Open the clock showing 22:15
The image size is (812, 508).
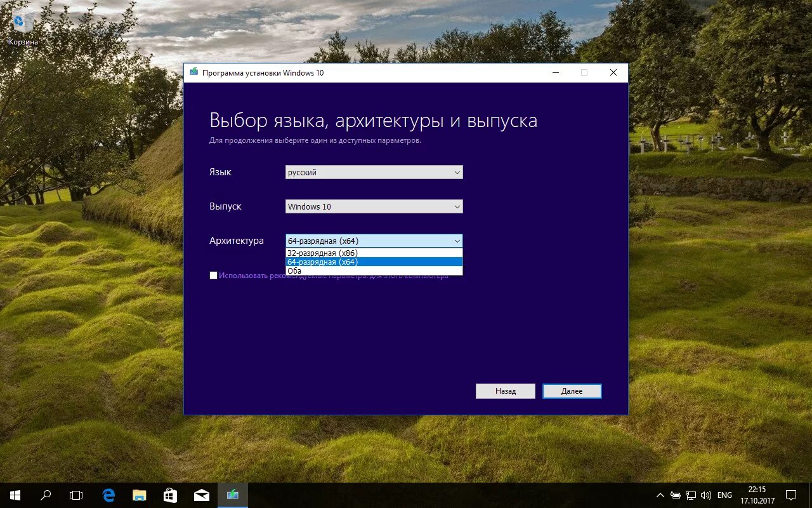(757, 495)
